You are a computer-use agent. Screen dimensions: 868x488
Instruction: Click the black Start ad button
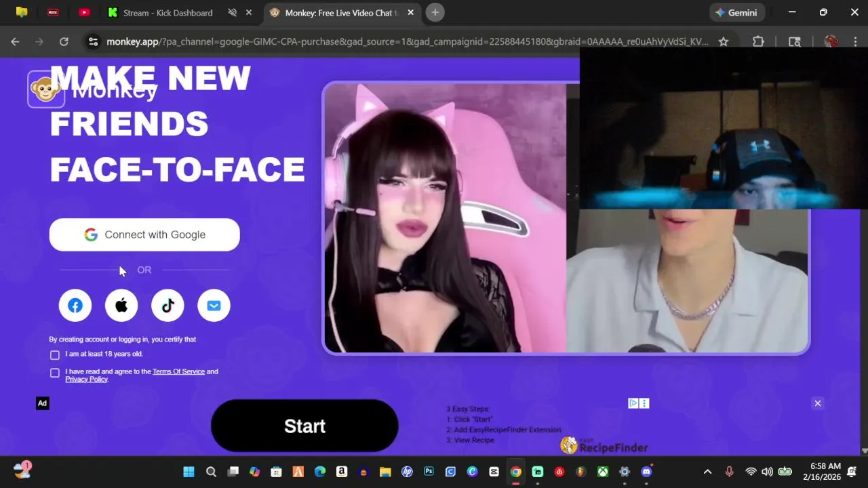[304, 426]
